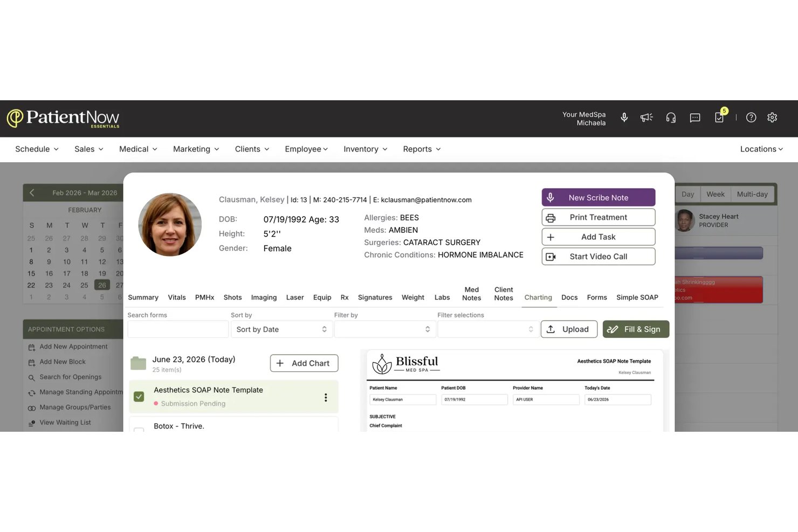Expand the Clients menu

252,149
